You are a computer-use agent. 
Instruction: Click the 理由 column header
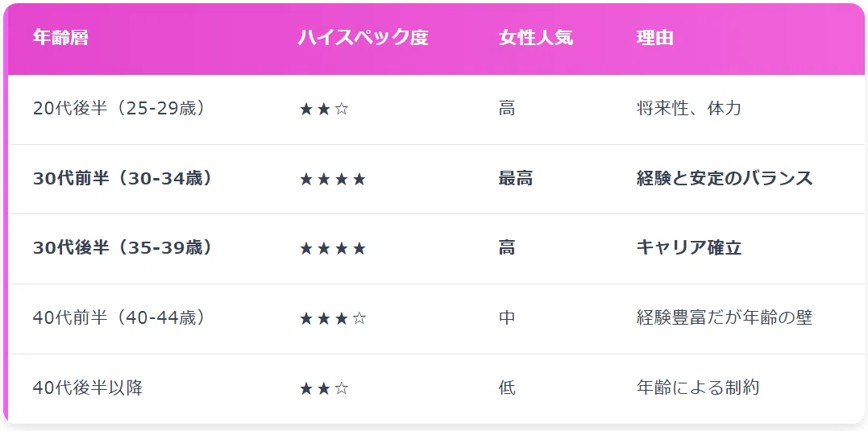click(655, 38)
